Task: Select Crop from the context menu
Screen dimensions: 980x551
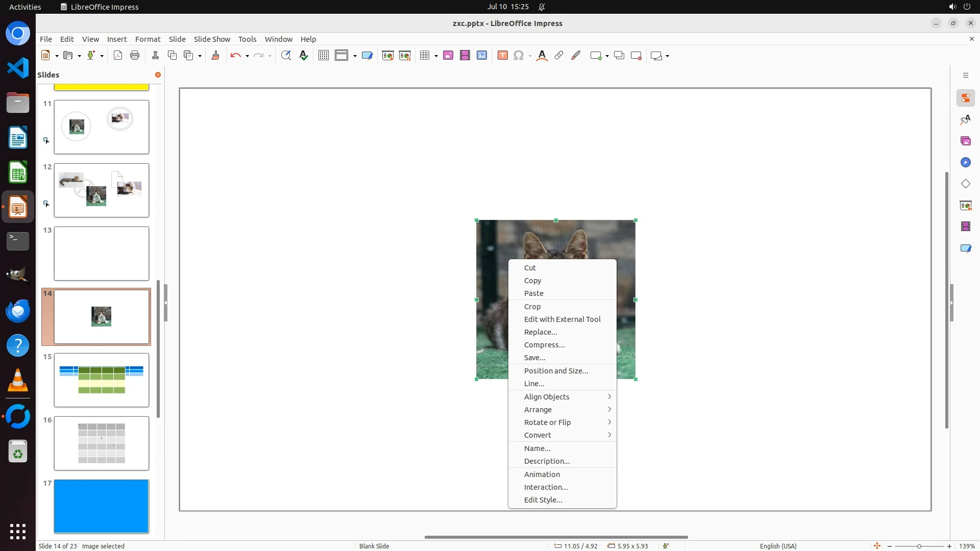Action: point(532,307)
